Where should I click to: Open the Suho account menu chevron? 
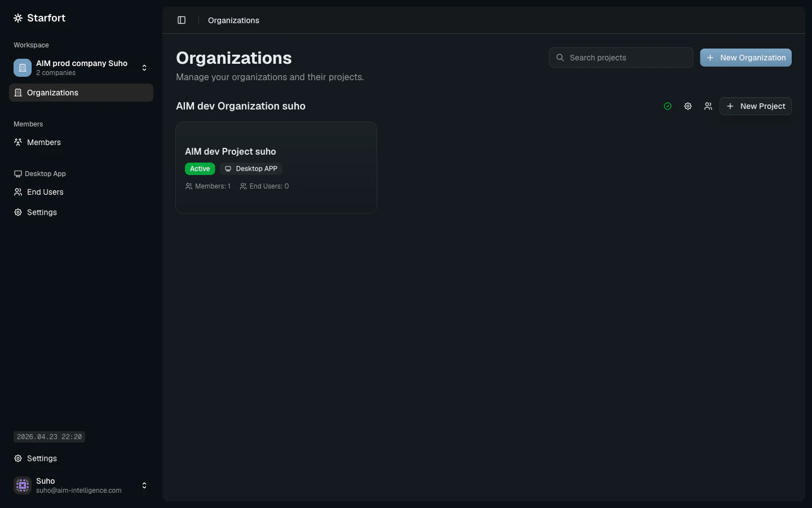click(x=144, y=485)
